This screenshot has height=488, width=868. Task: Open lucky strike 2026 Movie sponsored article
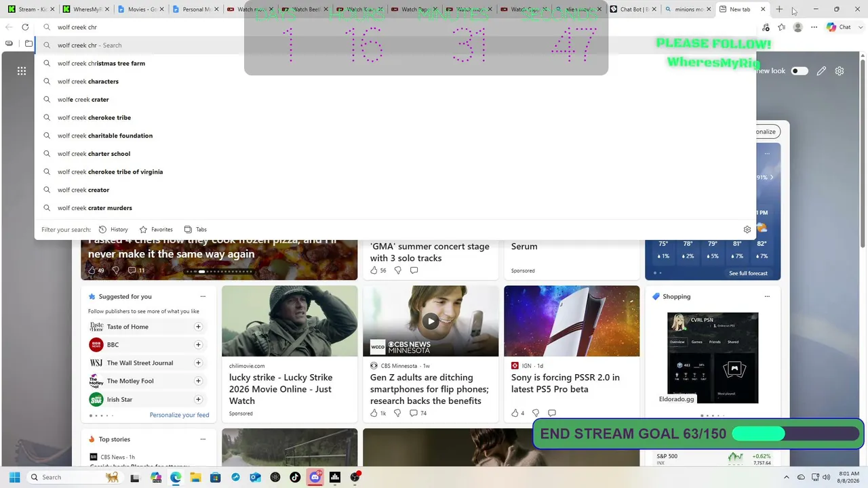(x=290, y=389)
